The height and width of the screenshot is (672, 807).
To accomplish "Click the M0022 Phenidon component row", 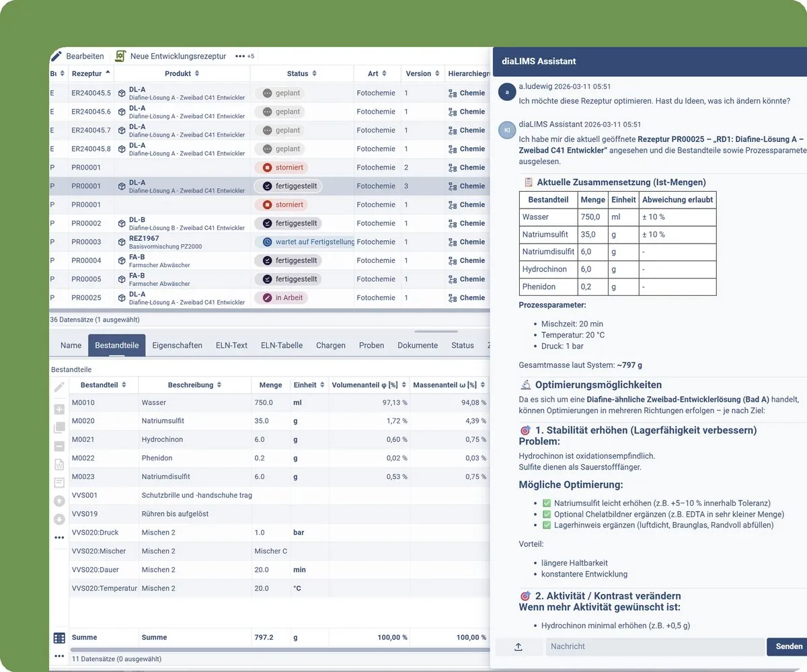I will click(279, 458).
